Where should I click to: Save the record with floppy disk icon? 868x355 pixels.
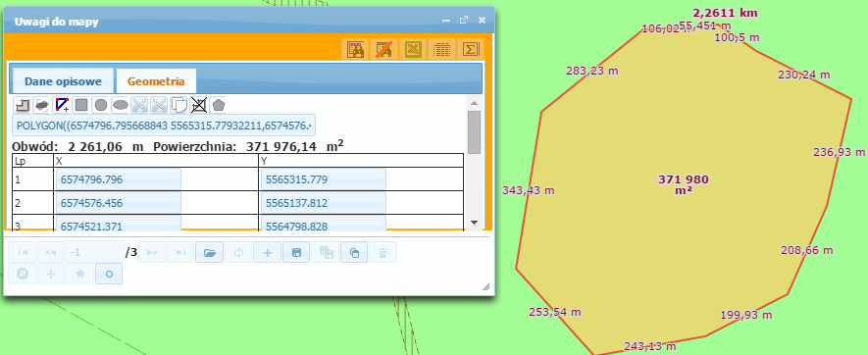click(x=296, y=253)
